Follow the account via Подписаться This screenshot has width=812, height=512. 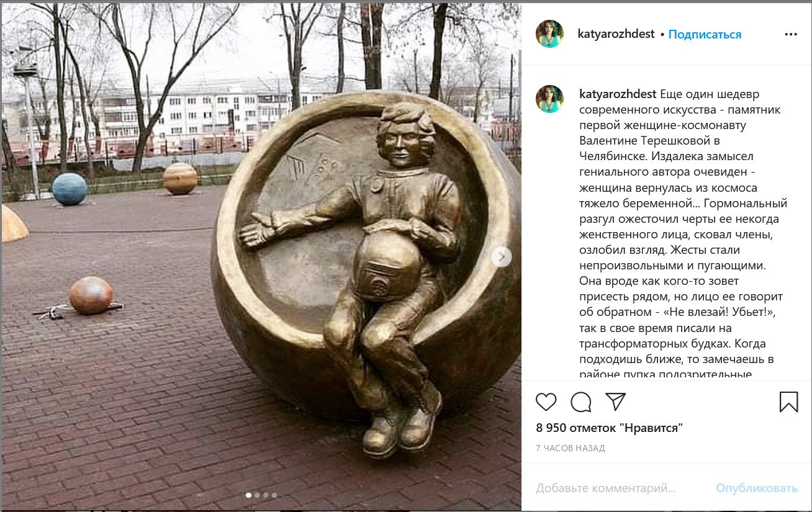click(x=705, y=35)
